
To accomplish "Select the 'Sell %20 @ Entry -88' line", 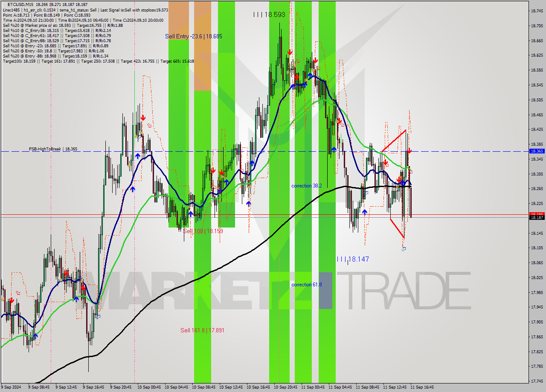I will pyautogui.click(x=55, y=56).
